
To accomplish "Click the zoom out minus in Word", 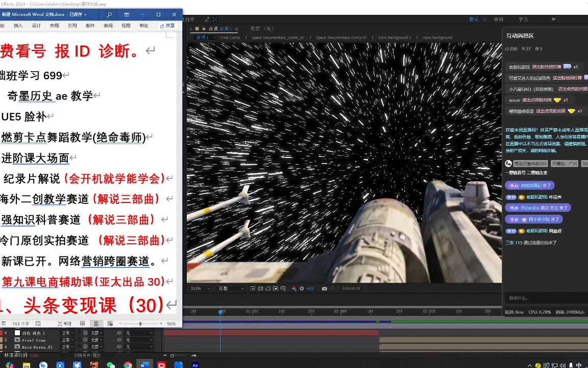I will [x=120, y=324].
